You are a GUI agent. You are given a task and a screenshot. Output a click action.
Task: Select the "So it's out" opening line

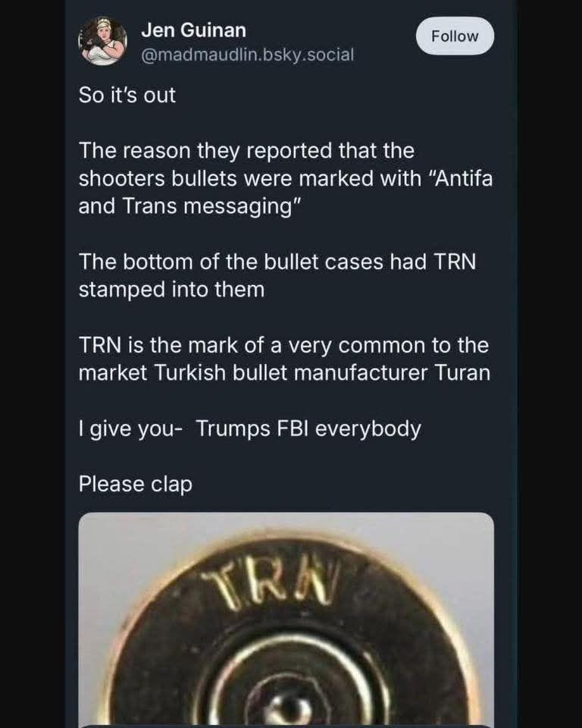[127, 96]
